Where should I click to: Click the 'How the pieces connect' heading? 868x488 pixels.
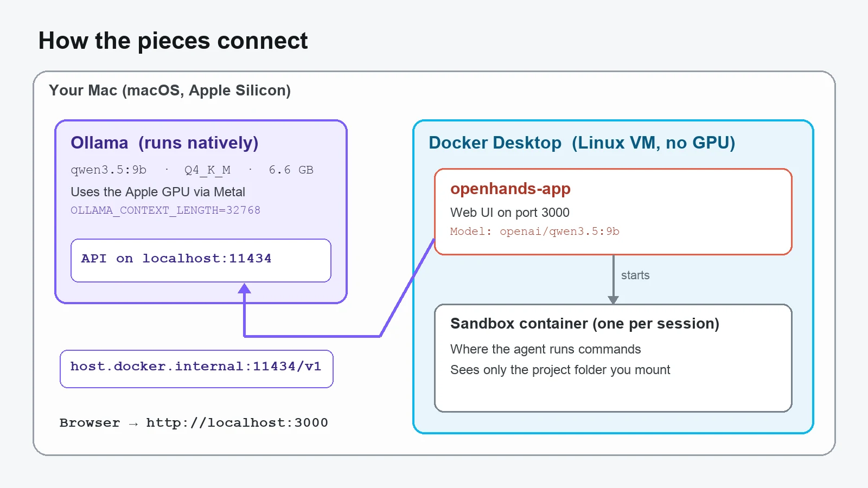pyautogui.click(x=173, y=41)
